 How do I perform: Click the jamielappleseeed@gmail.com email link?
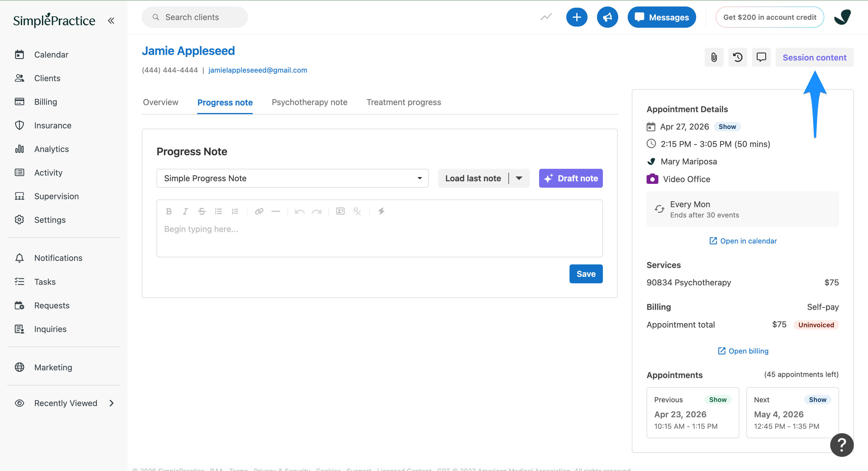pyautogui.click(x=258, y=70)
